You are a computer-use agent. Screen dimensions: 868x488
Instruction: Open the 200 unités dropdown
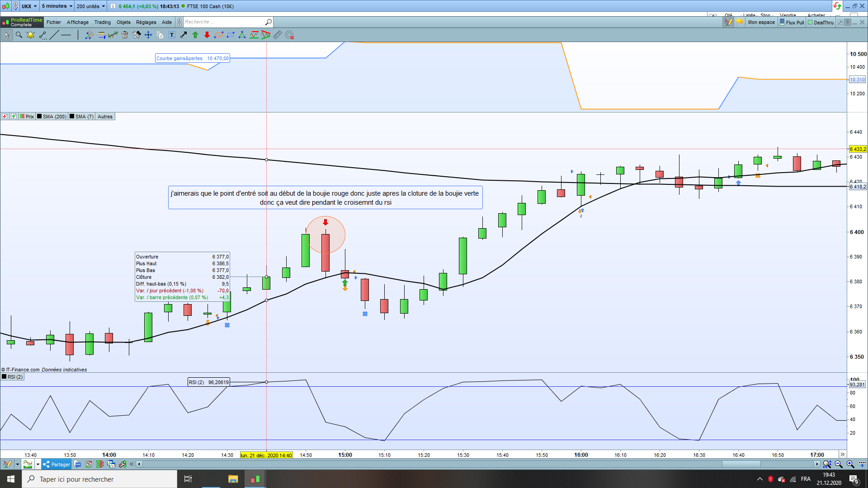pyautogui.click(x=90, y=6)
